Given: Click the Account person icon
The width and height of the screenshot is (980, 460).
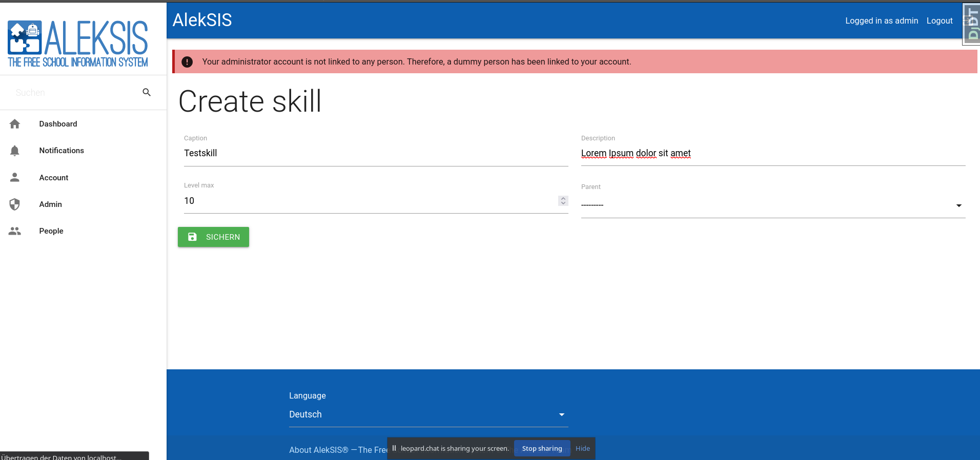Looking at the screenshot, I should click(x=15, y=177).
